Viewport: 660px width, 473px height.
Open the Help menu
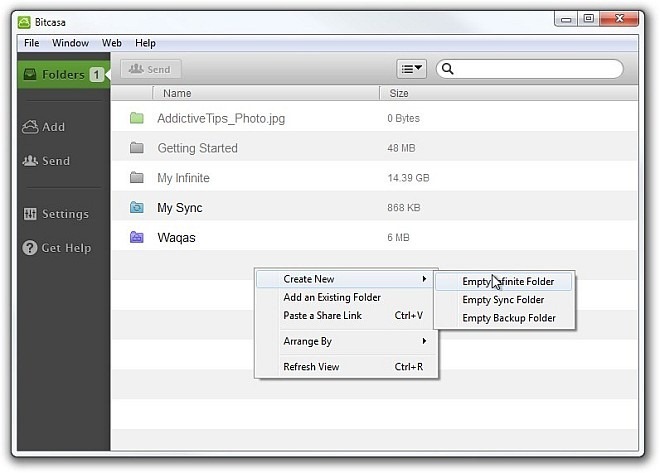point(145,43)
